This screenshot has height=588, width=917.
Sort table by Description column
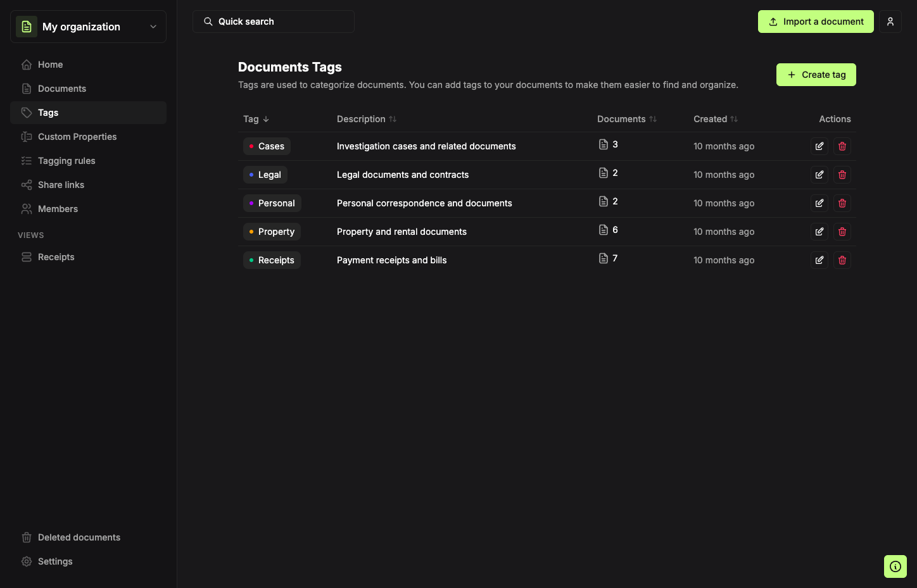367,119
